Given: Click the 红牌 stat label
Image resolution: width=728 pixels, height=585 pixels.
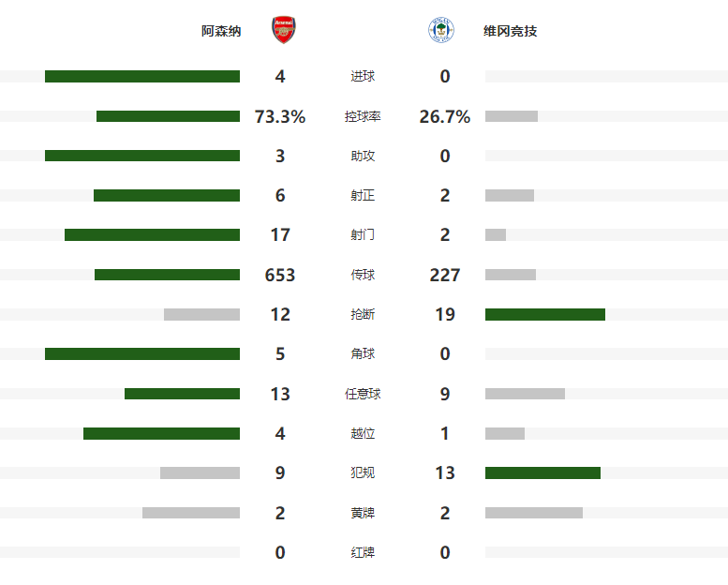Looking at the screenshot, I should click(x=363, y=553).
